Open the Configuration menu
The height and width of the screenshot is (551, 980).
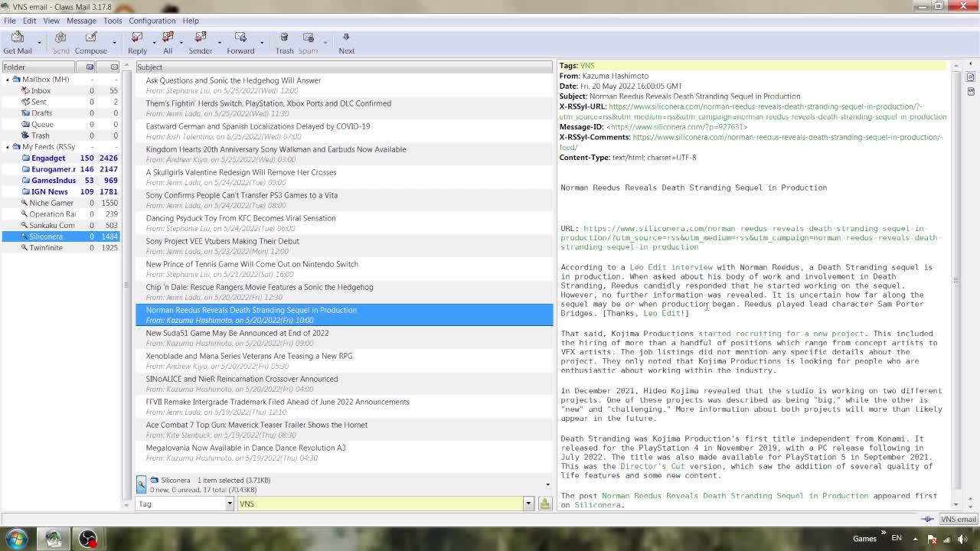tap(152, 21)
